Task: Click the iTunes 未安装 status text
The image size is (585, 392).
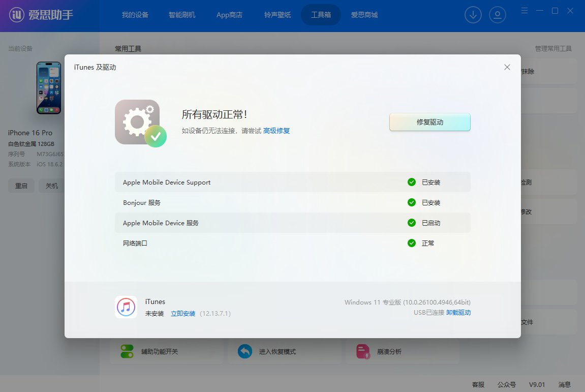Action: coord(155,314)
